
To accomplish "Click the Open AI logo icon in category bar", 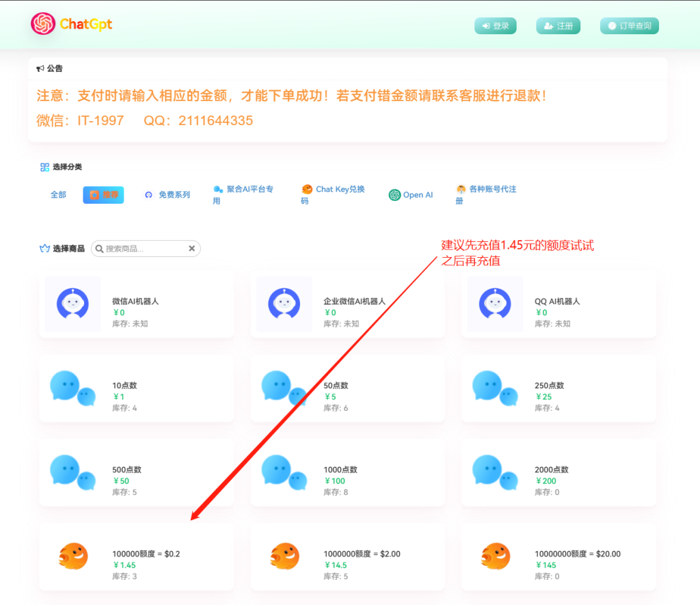I will point(394,194).
